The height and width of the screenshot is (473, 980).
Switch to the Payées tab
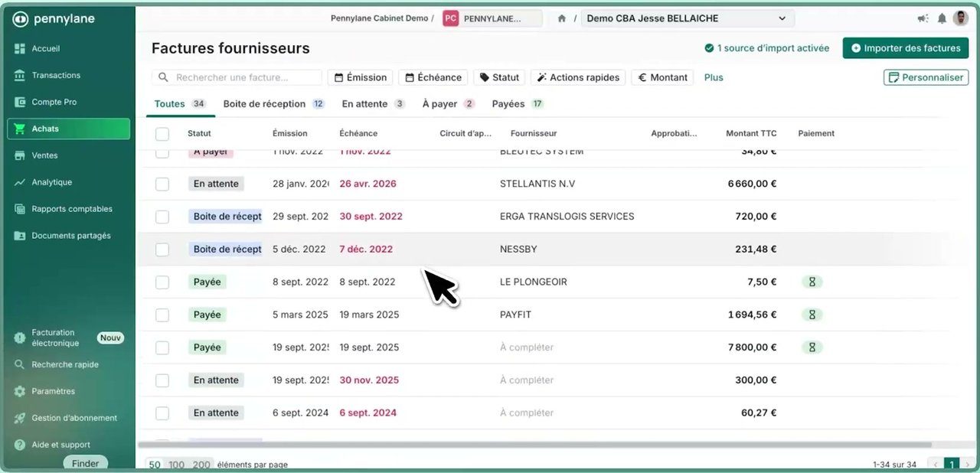tap(518, 104)
